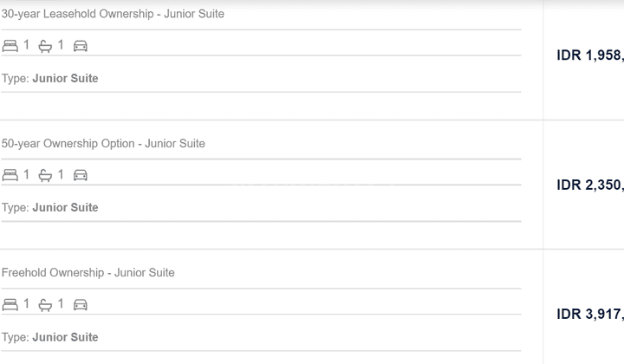Click bedroom count beside 30-year listing bed icon
Image resolution: width=624 pixels, height=364 pixels.
pyautogui.click(x=26, y=45)
